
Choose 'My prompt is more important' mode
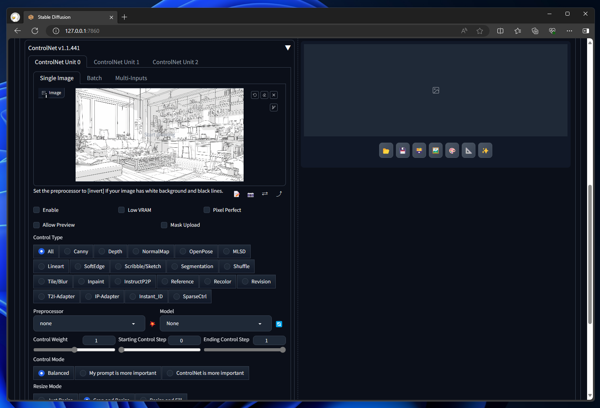(118, 373)
